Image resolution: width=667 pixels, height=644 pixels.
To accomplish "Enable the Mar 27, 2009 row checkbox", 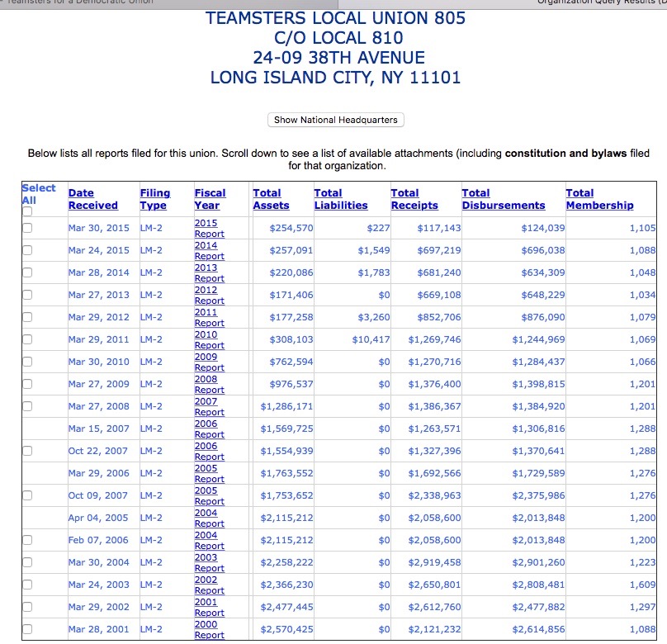I will click(27, 384).
